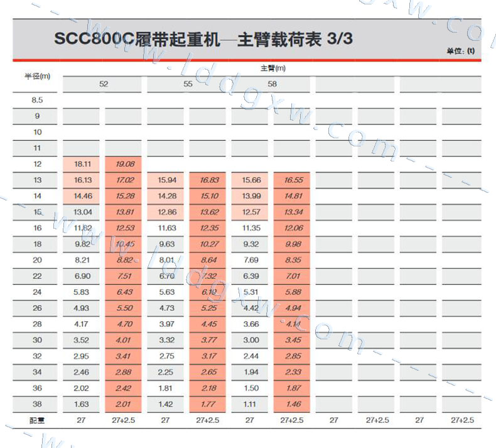The height and width of the screenshot is (448, 496).
Task: Choose the cell "8.35"
Action: (x=293, y=260)
